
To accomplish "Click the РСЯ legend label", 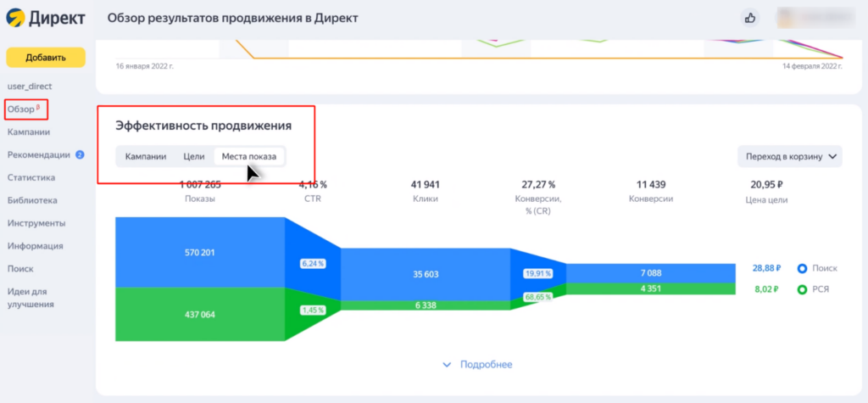I will point(821,288).
